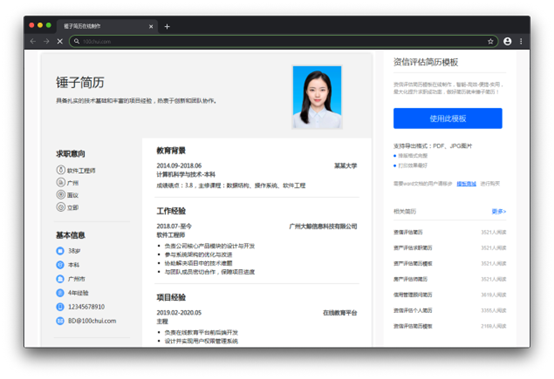Switch to the 锤子简历在线制作 browser tab
The height and width of the screenshot is (379, 554).
107,26
